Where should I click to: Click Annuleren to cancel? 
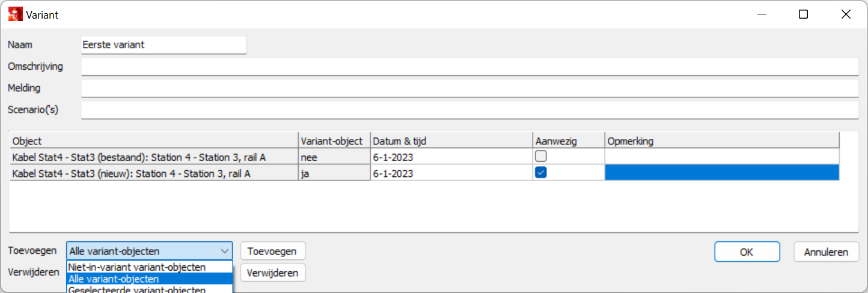pyautogui.click(x=826, y=252)
